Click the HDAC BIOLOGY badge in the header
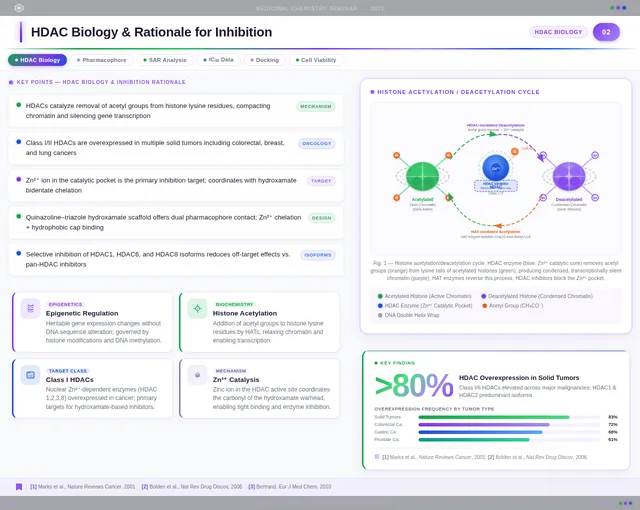Image resolution: width=640 pixels, height=510 pixels. coord(558,32)
